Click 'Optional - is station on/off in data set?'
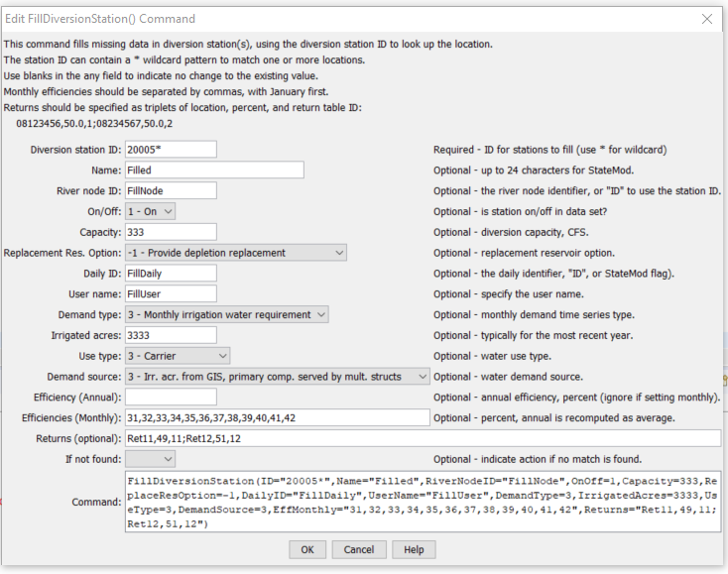This screenshot has width=728, height=574. click(x=520, y=211)
